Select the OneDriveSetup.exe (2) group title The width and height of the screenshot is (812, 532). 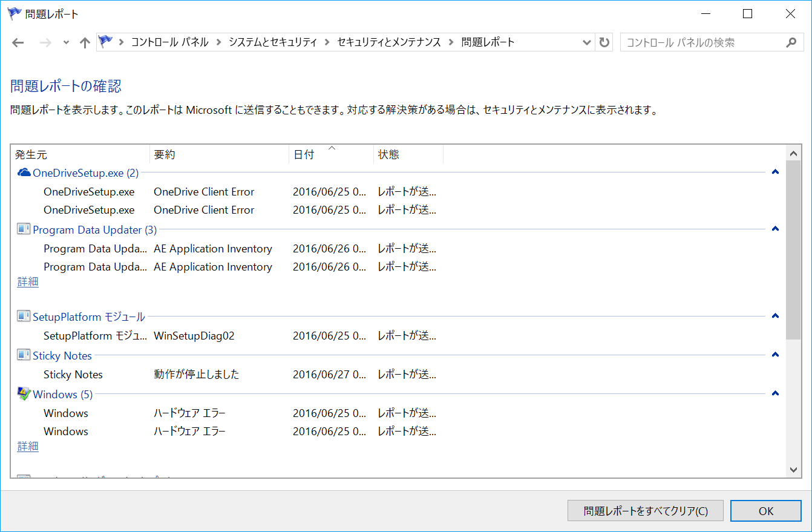pos(86,173)
